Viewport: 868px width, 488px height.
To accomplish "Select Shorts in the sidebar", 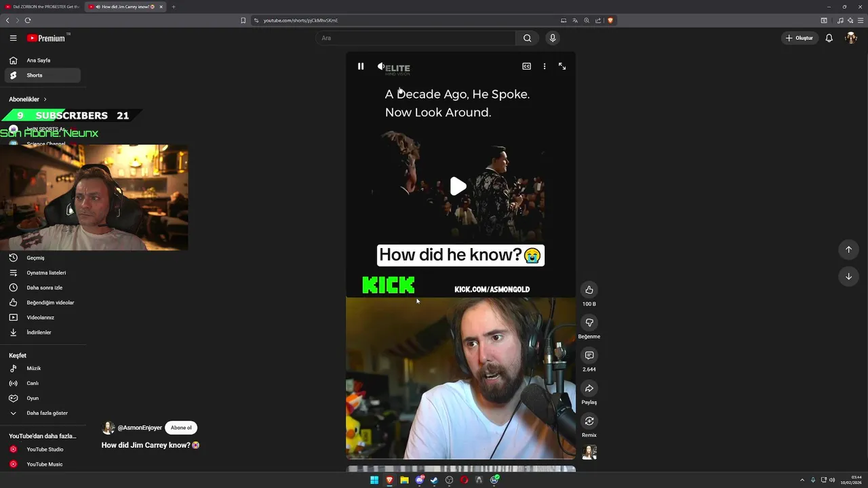I will 43,75.
